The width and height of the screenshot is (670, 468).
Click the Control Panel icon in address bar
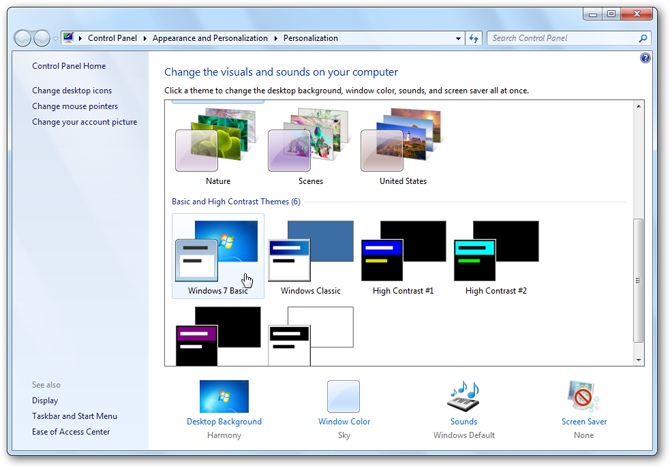68,38
